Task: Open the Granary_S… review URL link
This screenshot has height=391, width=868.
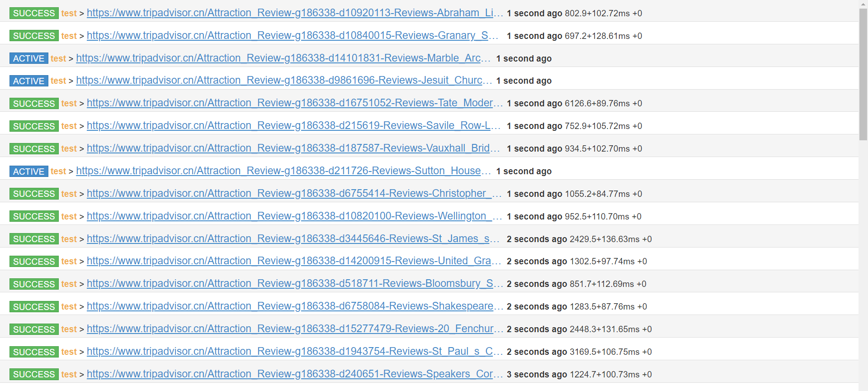Action: 292,36
